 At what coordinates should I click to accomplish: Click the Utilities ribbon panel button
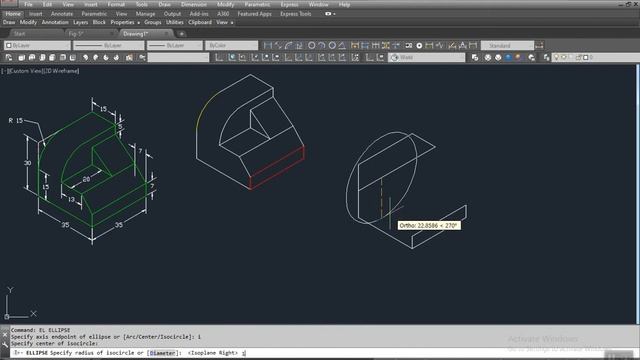click(174, 22)
